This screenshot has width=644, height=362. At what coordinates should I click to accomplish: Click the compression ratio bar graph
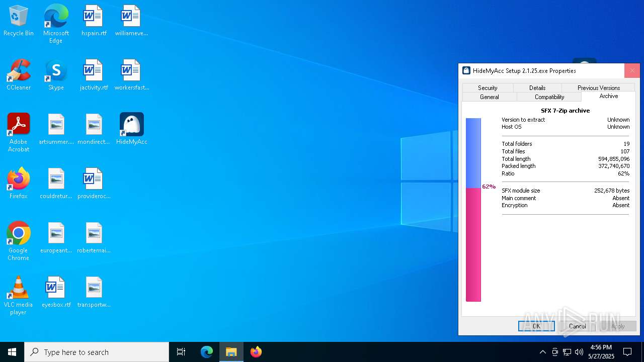[473, 210]
